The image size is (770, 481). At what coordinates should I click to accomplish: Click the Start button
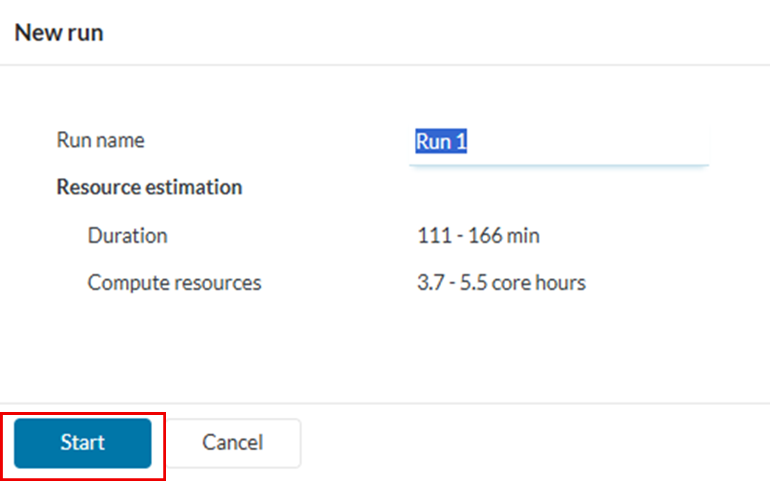pyautogui.click(x=82, y=443)
